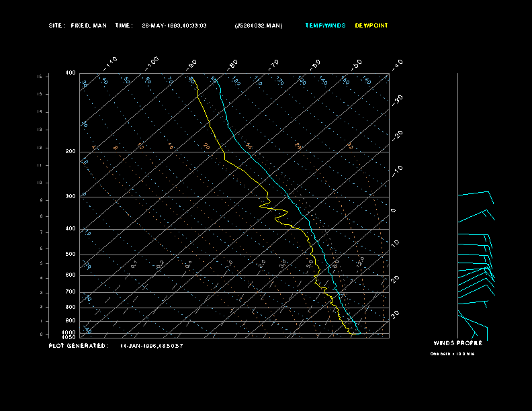Screen dimensions: 532x411
Task: Click the -40 temperature label at top right
Action: coord(396,64)
